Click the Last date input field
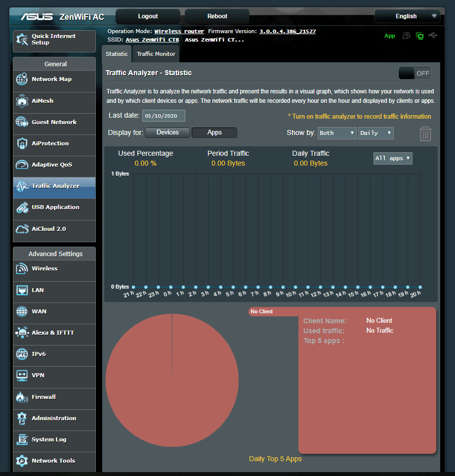Screen dimensions: 455x476 (164, 116)
